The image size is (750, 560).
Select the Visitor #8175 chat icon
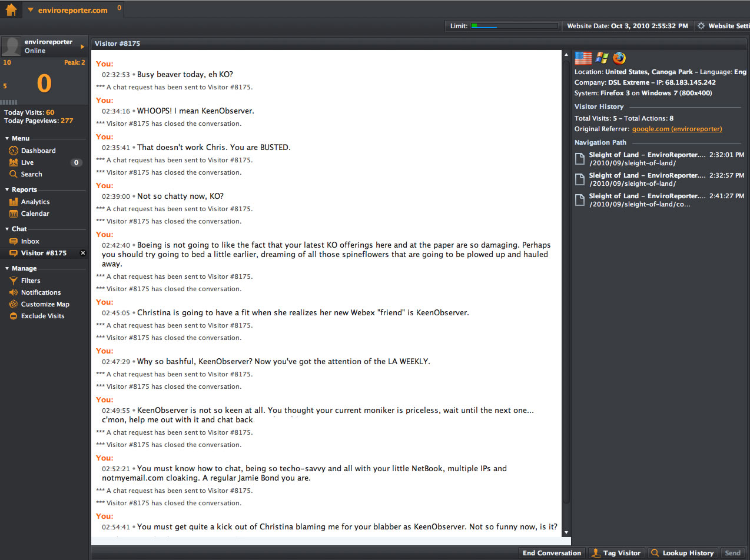click(14, 253)
